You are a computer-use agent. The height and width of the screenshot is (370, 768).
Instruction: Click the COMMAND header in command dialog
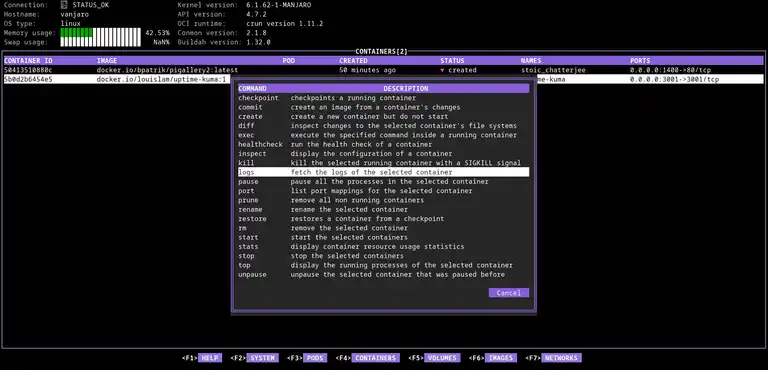click(x=252, y=89)
